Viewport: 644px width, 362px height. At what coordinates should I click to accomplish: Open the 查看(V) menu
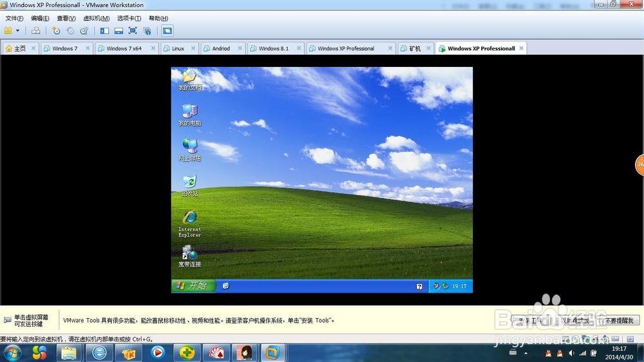[66, 18]
